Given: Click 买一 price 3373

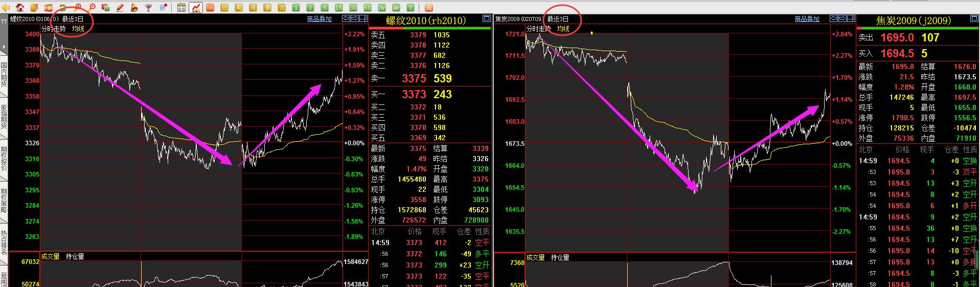Looking at the screenshot, I should point(414,94).
